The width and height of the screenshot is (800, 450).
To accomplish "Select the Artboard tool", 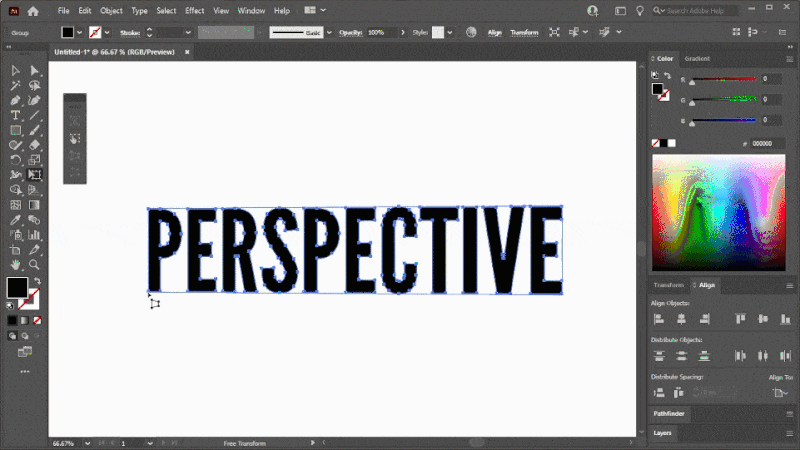I will (15, 250).
